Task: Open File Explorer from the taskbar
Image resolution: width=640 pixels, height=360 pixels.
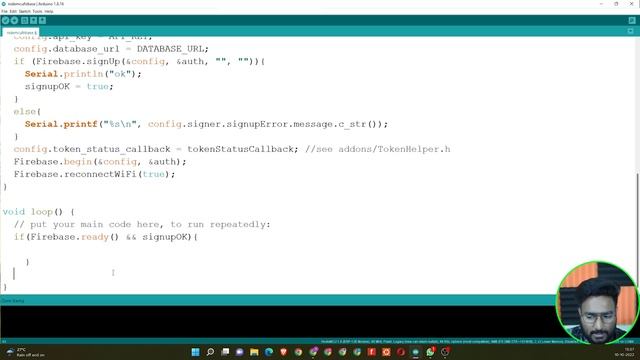Action: tap(254, 352)
